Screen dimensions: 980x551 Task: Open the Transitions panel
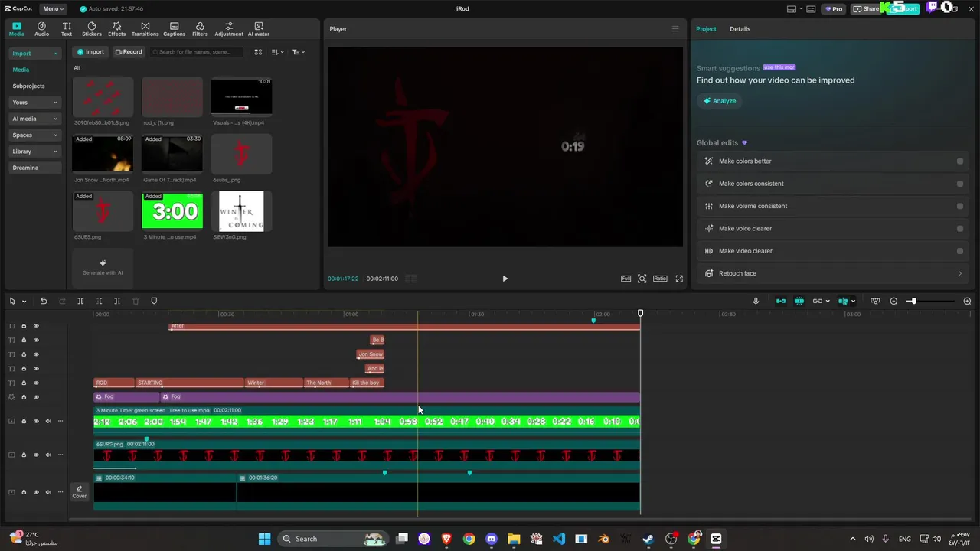pos(145,29)
